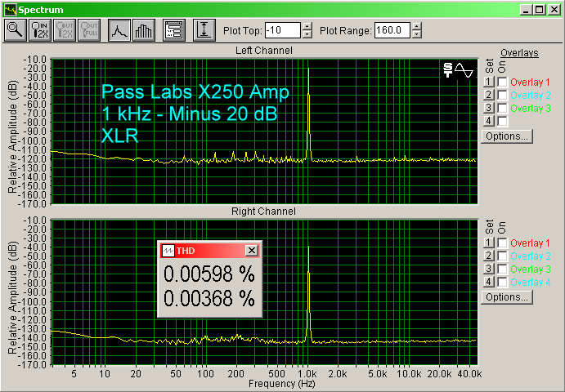This screenshot has width=565, height=392.
Task: Open Left Channel overlay Options
Action: click(x=507, y=136)
